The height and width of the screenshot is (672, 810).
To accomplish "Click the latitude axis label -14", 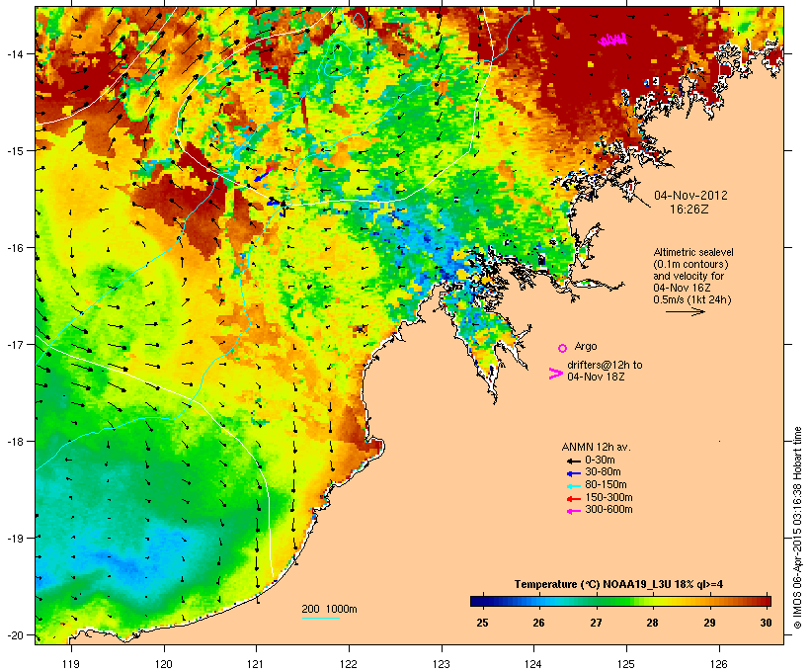I will click(15, 53).
